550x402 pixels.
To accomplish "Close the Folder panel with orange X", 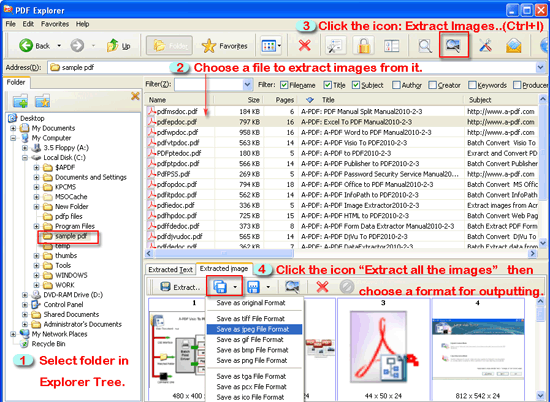I will [135, 96].
